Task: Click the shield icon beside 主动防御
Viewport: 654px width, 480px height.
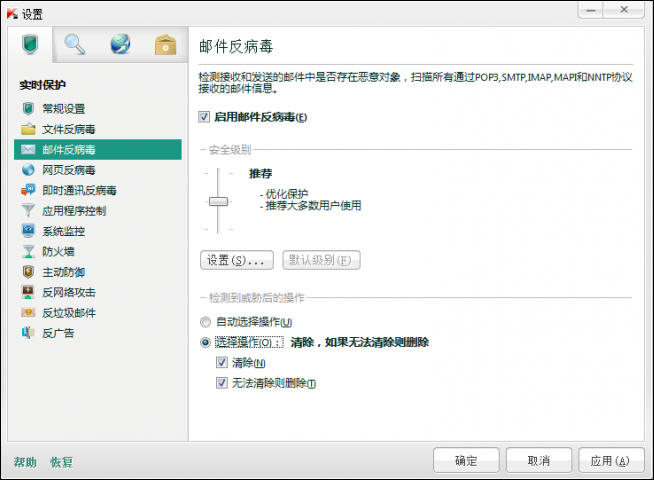Action: point(28,271)
